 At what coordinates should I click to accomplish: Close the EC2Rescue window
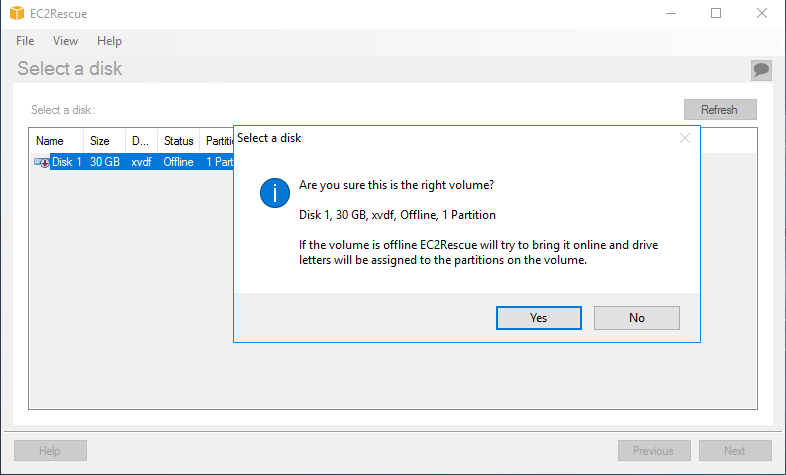[762, 14]
